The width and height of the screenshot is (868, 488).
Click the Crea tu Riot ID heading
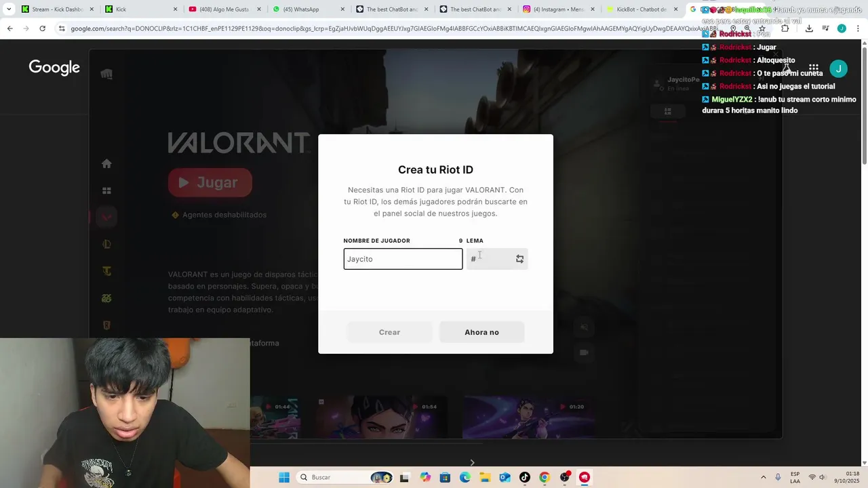(x=435, y=170)
